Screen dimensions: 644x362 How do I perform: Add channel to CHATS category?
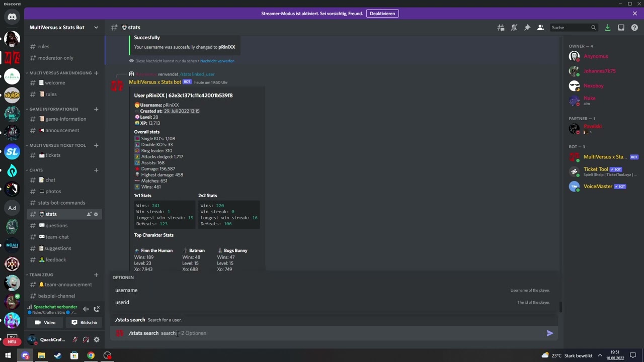point(96,170)
